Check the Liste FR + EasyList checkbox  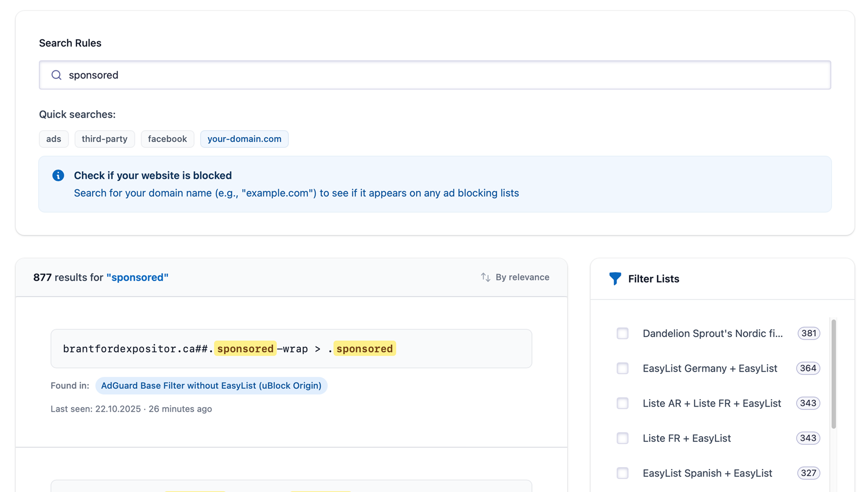click(623, 438)
